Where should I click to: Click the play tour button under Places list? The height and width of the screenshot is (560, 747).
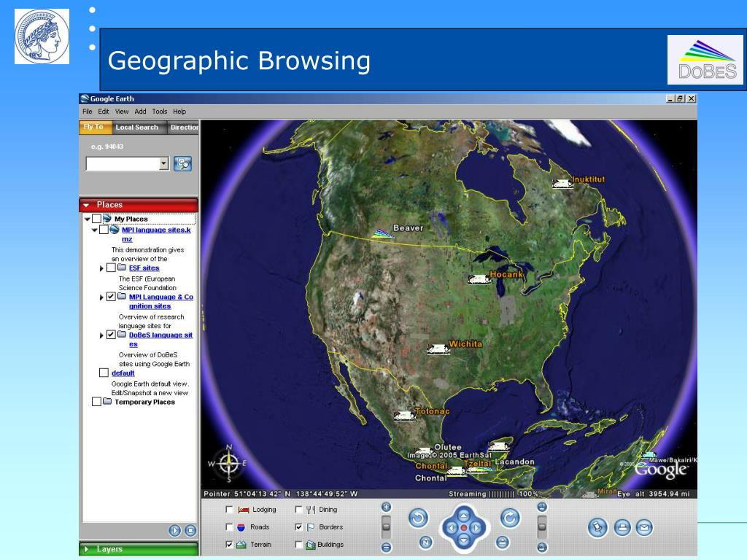[175, 530]
